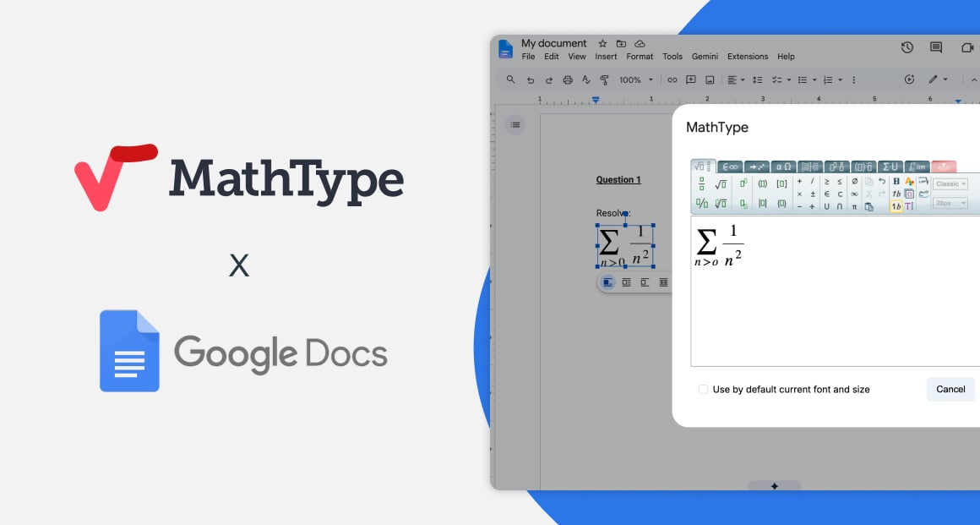Expand the numbered list dropdown arrow
This screenshot has height=525, width=980.
click(840, 80)
